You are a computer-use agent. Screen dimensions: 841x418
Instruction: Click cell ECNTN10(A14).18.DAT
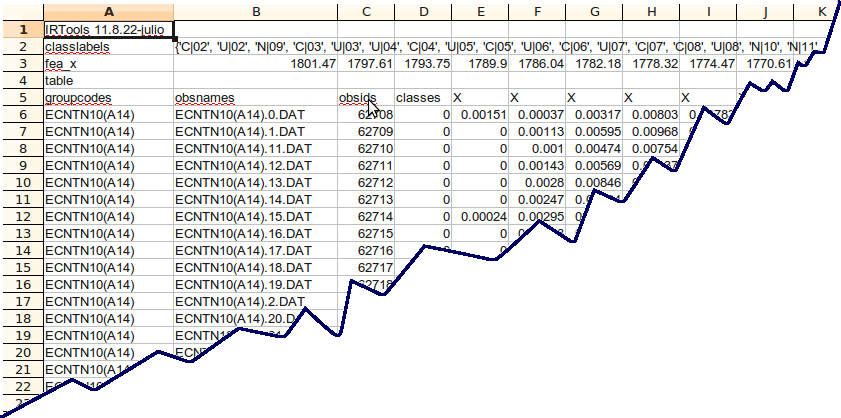click(256, 267)
